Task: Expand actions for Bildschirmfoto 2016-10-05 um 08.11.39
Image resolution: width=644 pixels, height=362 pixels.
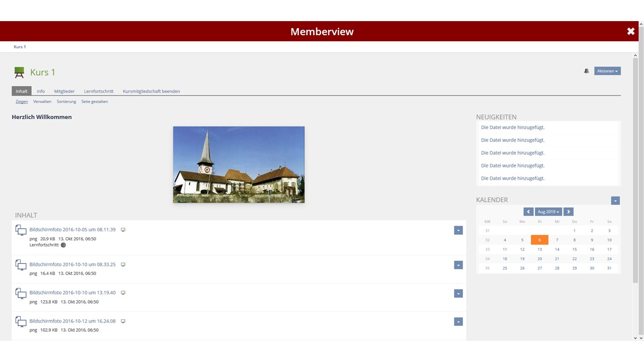Action: (x=458, y=230)
